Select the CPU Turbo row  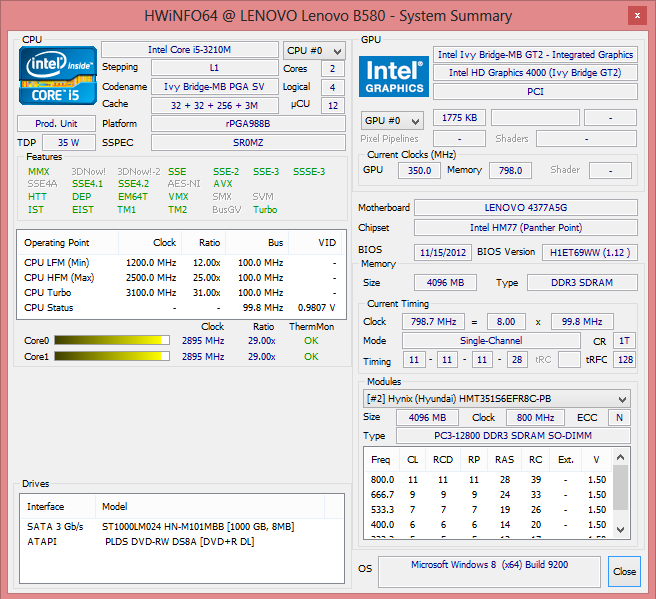pos(181,293)
